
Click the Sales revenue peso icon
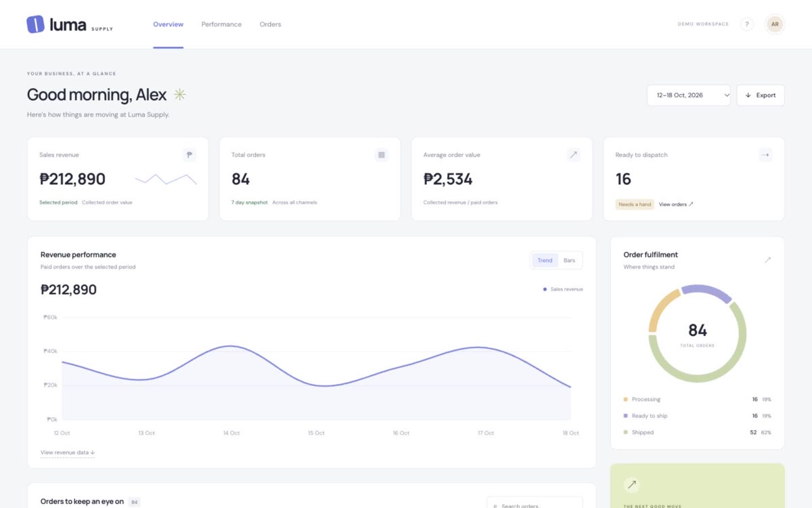point(189,155)
